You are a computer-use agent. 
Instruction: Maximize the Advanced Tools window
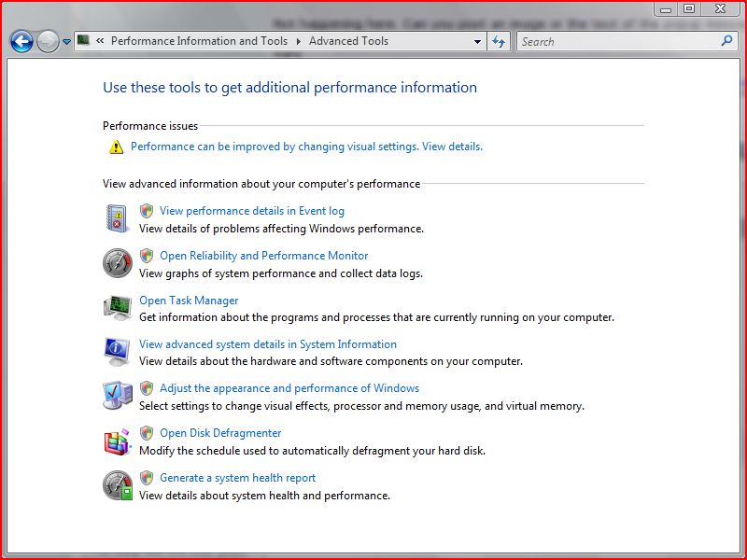point(689,9)
